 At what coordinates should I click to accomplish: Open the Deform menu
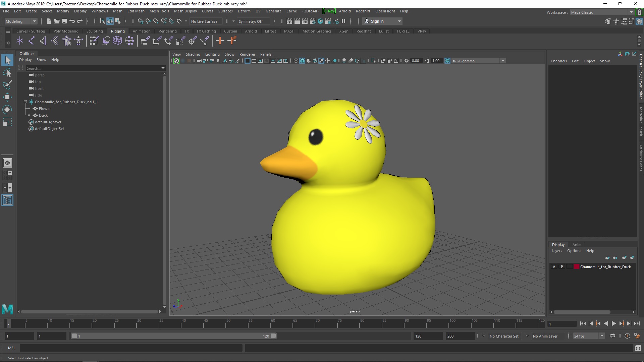244,11
